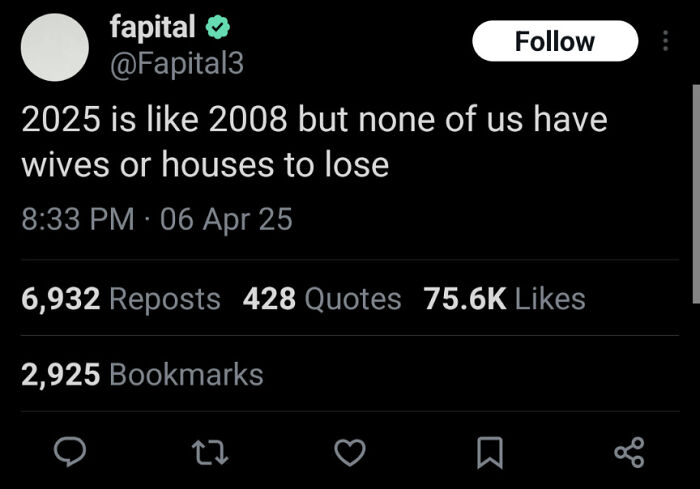
Task: Like the tweet with heart icon
Action: pos(349,454)
